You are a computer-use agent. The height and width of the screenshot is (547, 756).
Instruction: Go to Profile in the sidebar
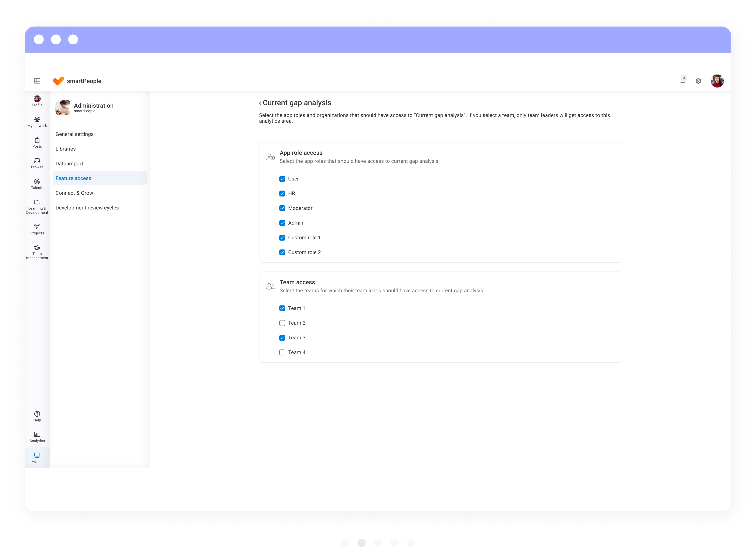(x=37, y=101)
